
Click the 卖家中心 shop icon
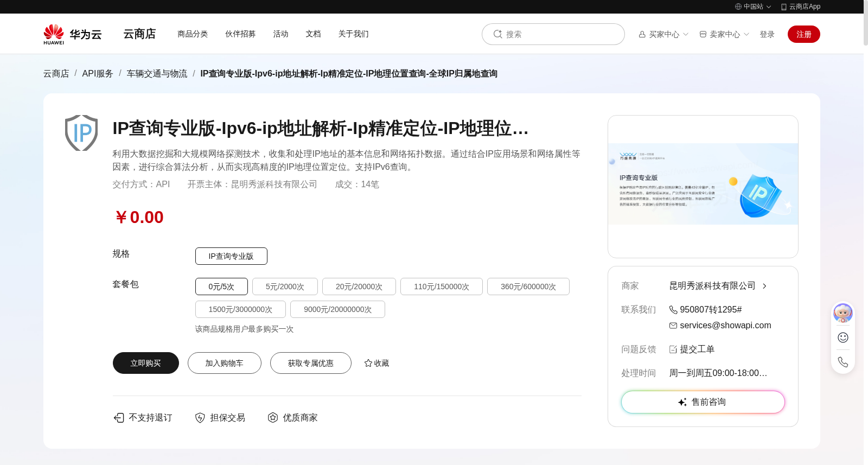703,34
